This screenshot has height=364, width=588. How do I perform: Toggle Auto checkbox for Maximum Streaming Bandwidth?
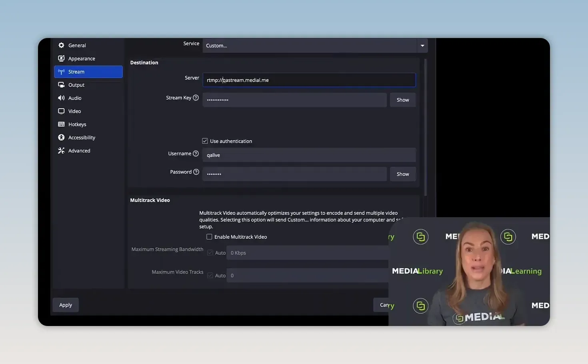(x=210, y=253)
